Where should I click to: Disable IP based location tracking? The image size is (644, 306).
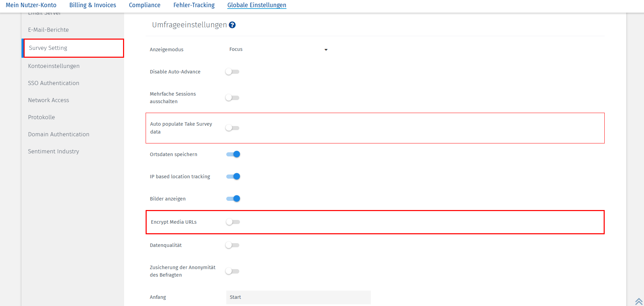(x=233, y=177)
